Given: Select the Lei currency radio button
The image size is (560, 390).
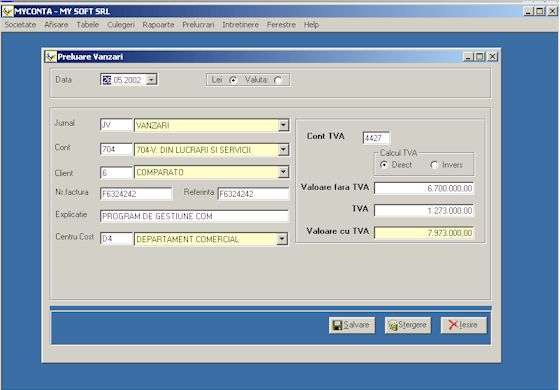Looking at the screenshot, I should 233,80.
